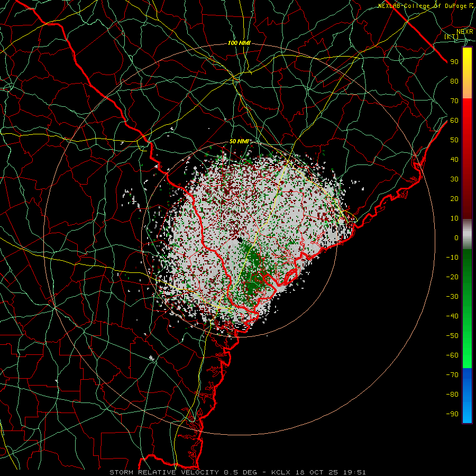476x476 pixels.
Task: Click the blue segment of the color bar
Action: point(467,396)
